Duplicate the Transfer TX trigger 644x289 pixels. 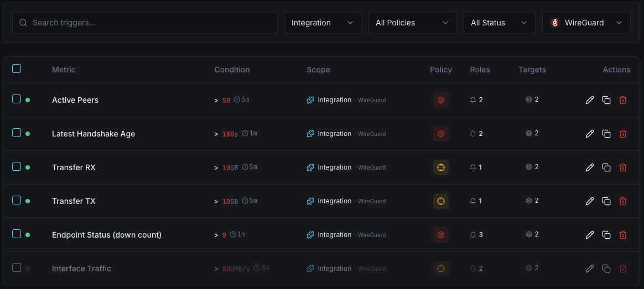tap(606, 201)
